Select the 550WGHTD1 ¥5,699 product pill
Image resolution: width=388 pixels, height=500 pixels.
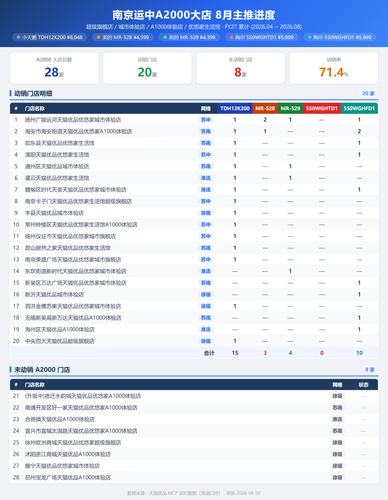coord(262,37)
